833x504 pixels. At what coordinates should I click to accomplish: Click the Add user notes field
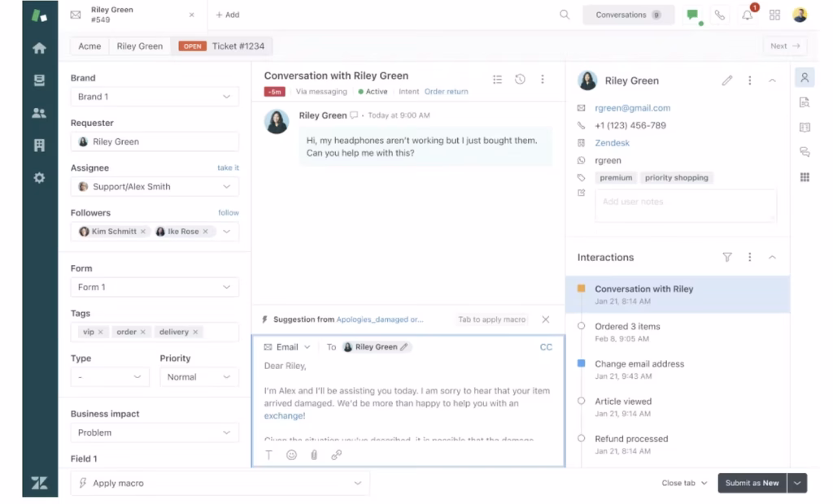point(685,205)
